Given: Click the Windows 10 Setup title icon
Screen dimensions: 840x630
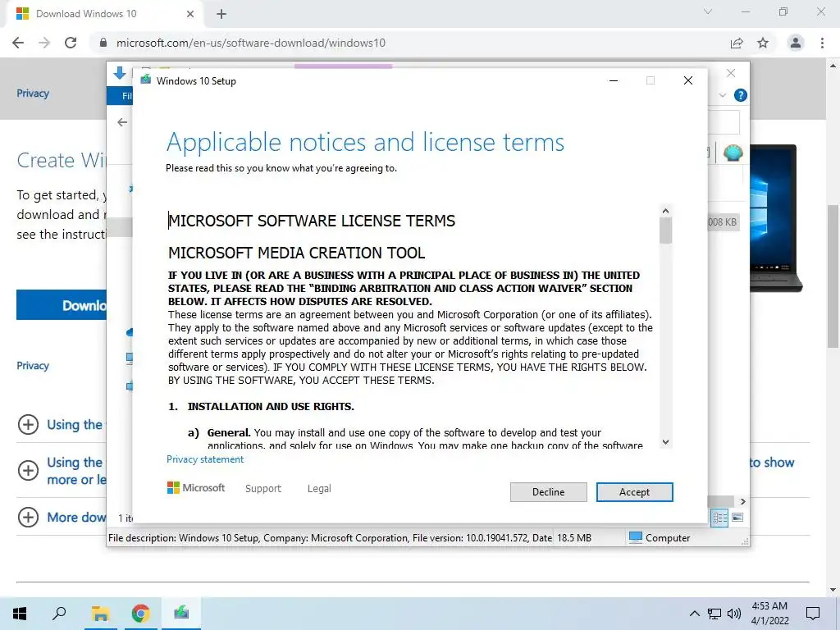Looking at the screenshot, I should (146, 80).
